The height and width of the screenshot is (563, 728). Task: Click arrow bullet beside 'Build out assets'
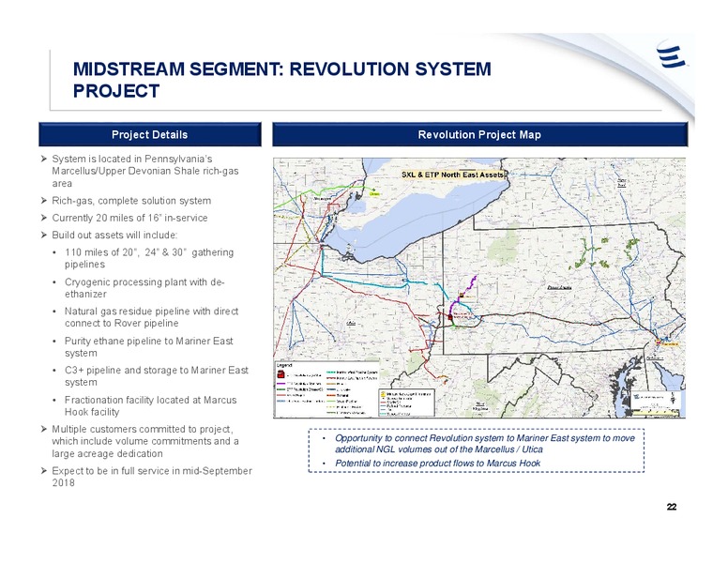44,235
